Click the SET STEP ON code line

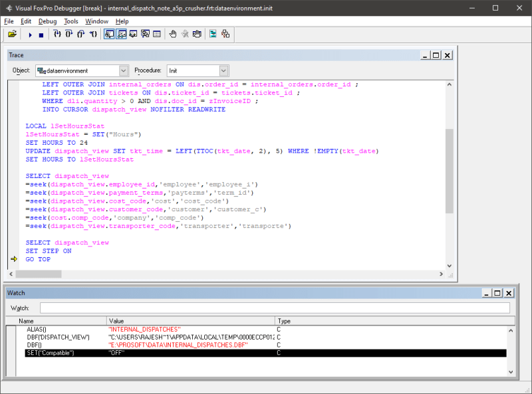(x=49, y=251)
